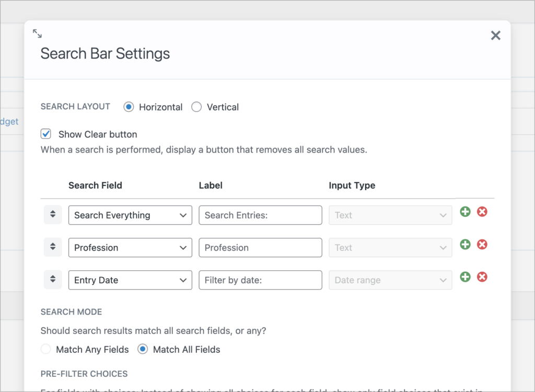Click the PRE-FILTER CHOICES heading

tap(84, 374)
